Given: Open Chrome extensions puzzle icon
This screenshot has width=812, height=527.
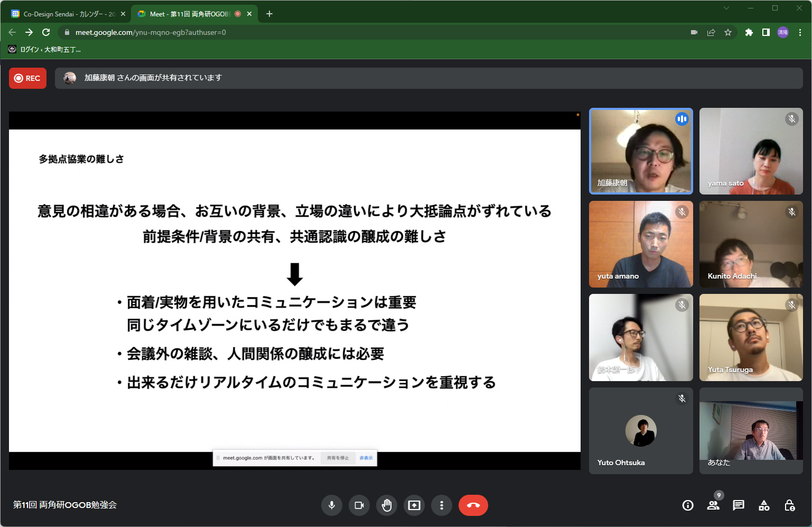Looking at the screenshot, I should click(749, 32).
